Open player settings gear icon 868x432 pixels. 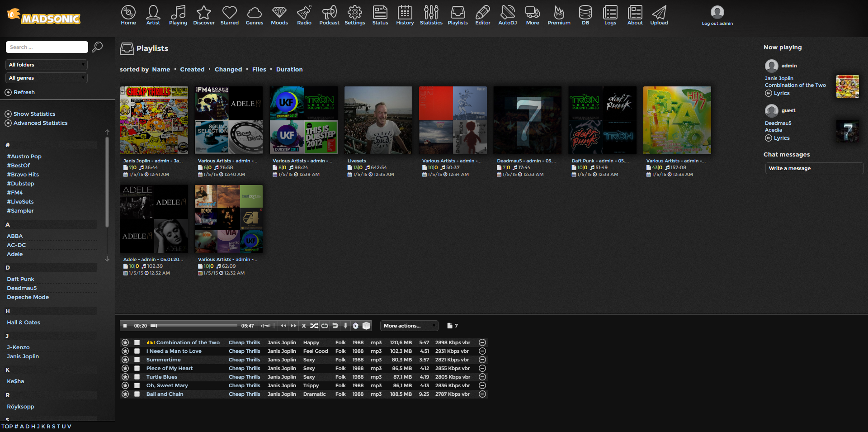pos(356,326)
